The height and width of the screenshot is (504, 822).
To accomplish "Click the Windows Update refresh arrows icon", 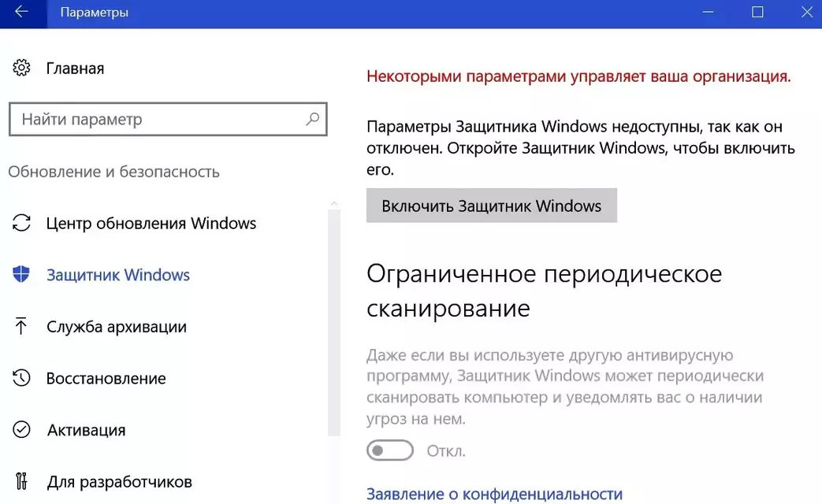I will click(21, 223).
